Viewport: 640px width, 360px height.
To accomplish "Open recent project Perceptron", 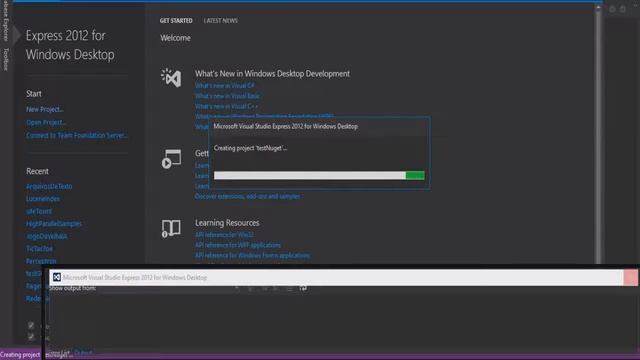I will [41, 261].
